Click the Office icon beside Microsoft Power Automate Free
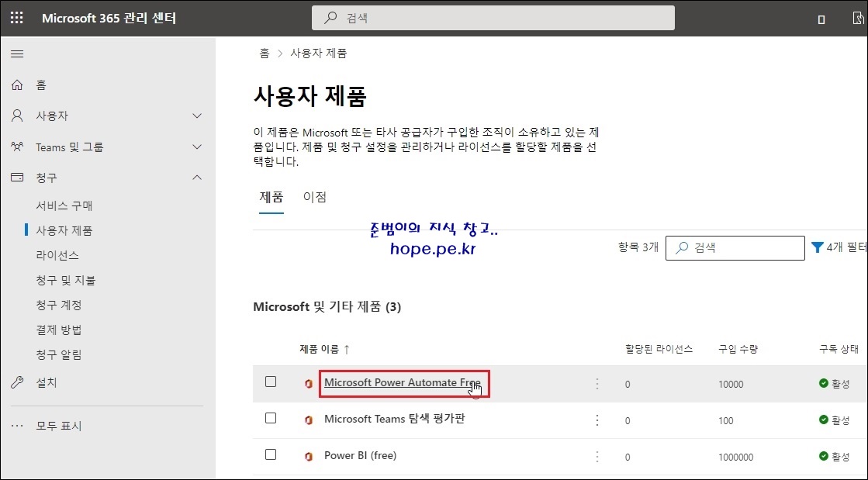The width and height of the screenshot is (868, 480). (x=309, y=383)
